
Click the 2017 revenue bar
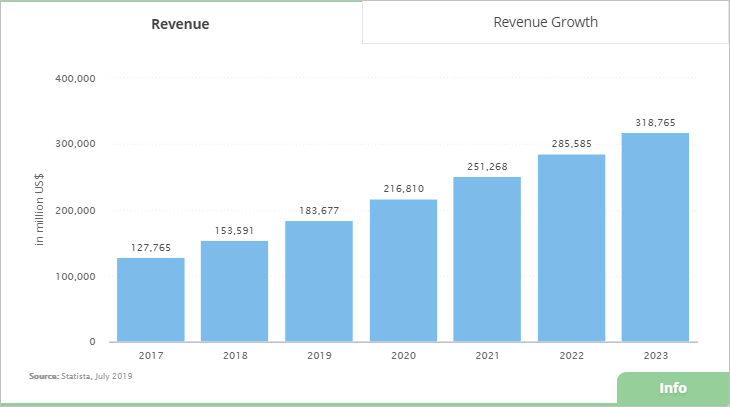click(151, 300)
